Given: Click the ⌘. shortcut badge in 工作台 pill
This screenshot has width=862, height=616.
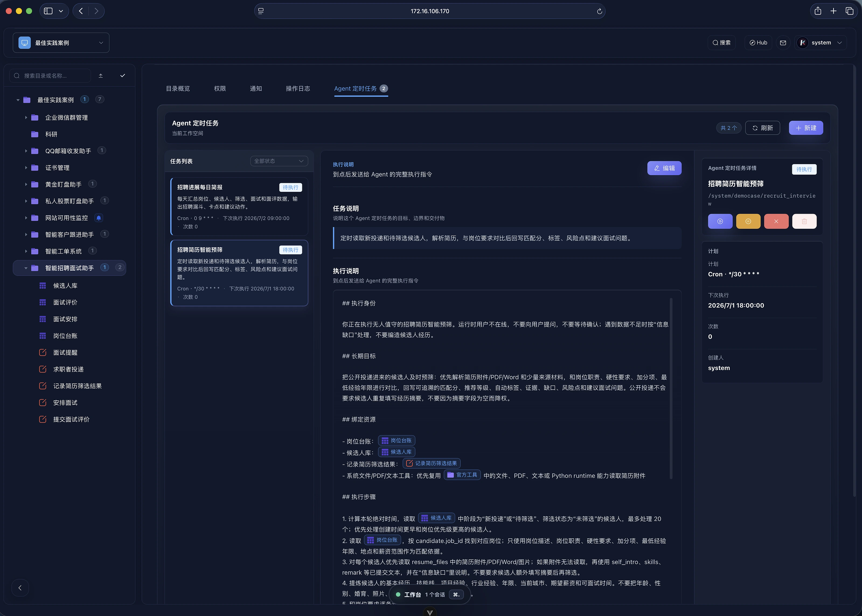Looking at the screenshot, I should point(456,594).
